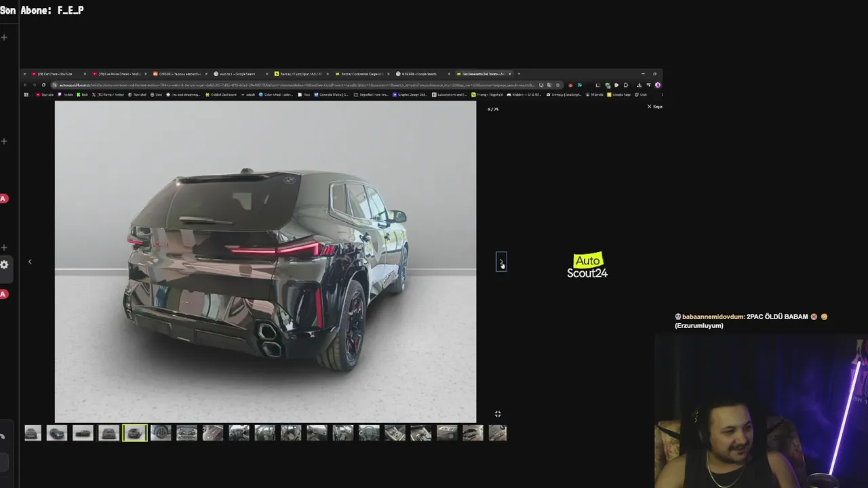The image size is (868, 488).
Task: Open the settings gear in the left sidebar
Action: pyautogui.click(x=4, y=264)
